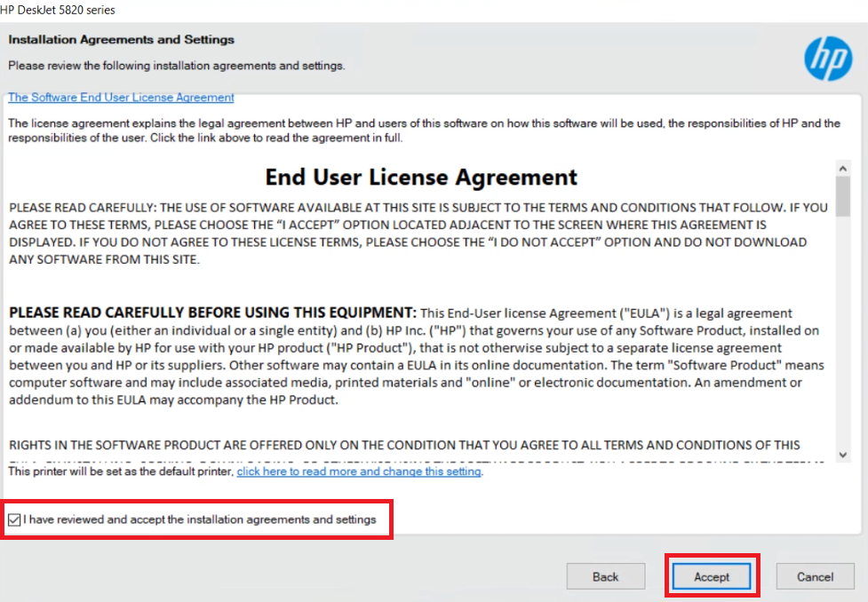Click the Please review the following installation text
868x602 pixels.
(x=176, y=66)
